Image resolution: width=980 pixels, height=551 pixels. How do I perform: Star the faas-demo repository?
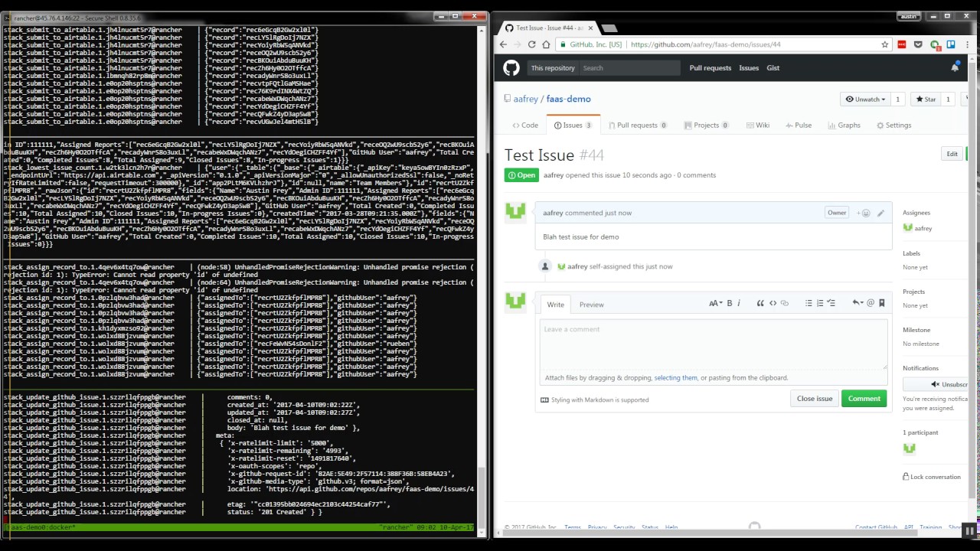pos(926,99)
